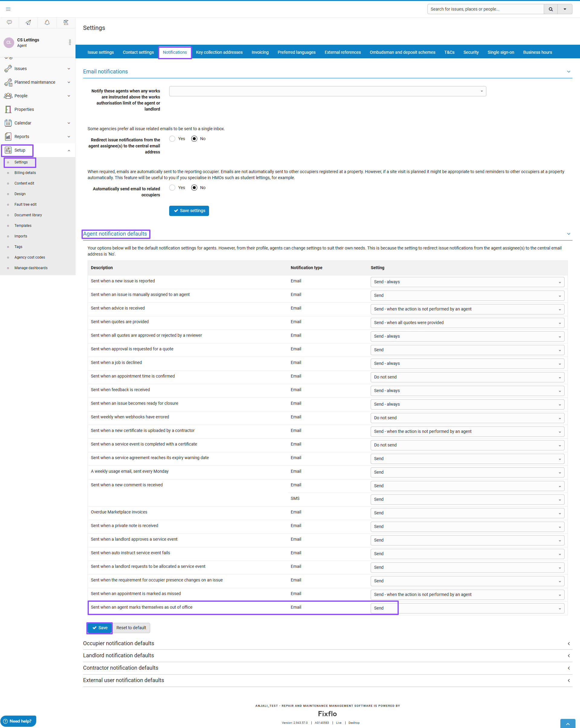Select Yes for redirect issue notifications
This screenshot has width=580, height=728.
pyautogui.click(x=172, y=139)
